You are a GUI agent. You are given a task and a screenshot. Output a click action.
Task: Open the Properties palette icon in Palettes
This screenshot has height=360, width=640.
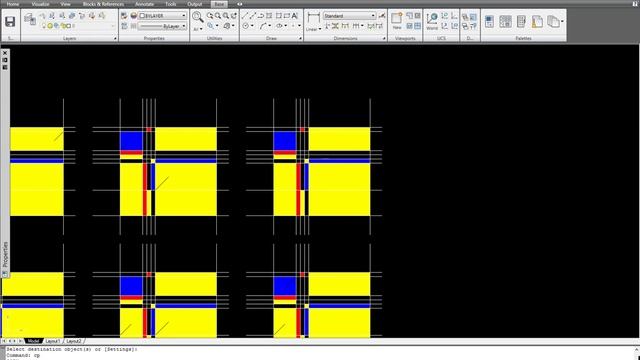click(x=489, y=21)
